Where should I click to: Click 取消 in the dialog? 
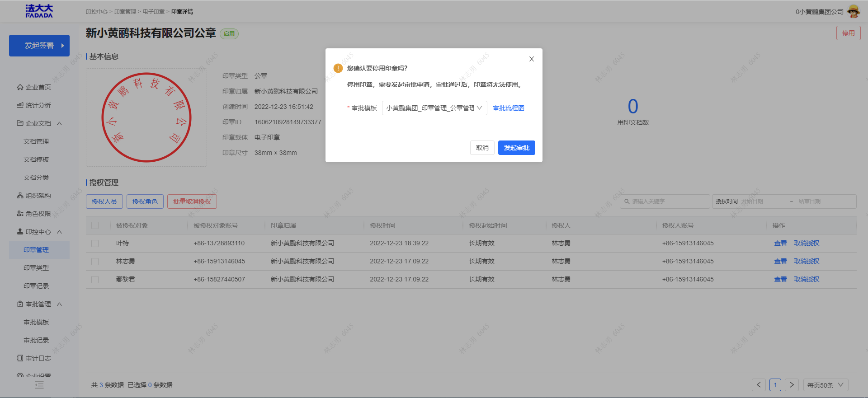(x=482, y=148)
